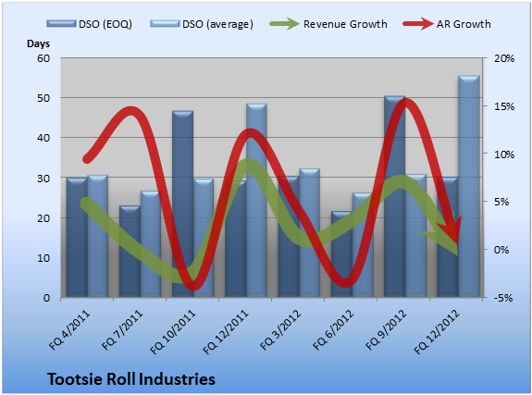The image size is (532, 395).
Task: Click the red arrowhead ending AR Growth line
Action: (451, 229)
